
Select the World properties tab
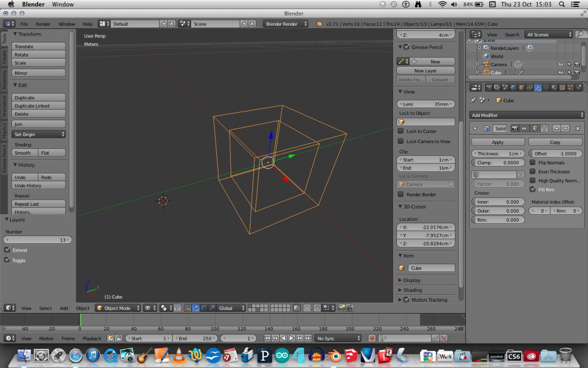[513, 87]
